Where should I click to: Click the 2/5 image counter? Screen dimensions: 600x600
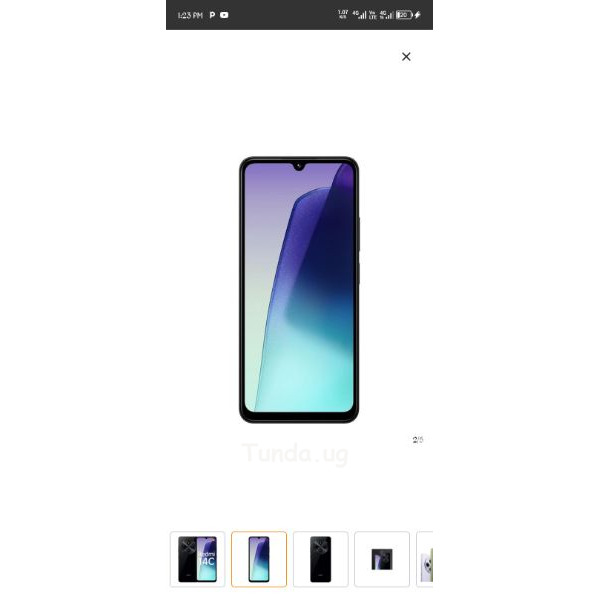click(418, 440)
